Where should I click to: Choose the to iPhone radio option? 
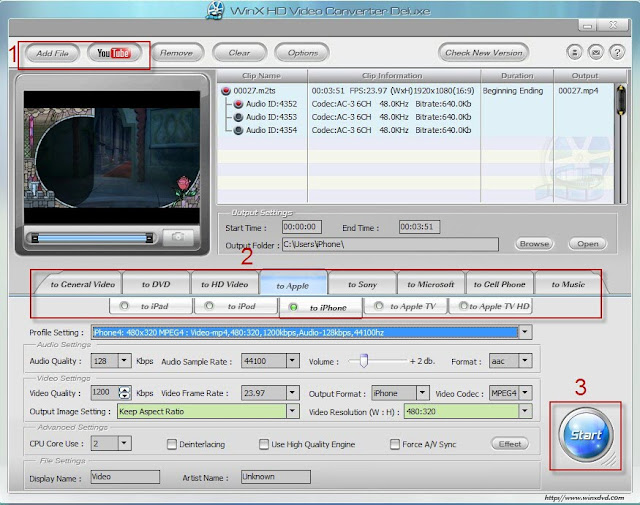click(293, 307)
